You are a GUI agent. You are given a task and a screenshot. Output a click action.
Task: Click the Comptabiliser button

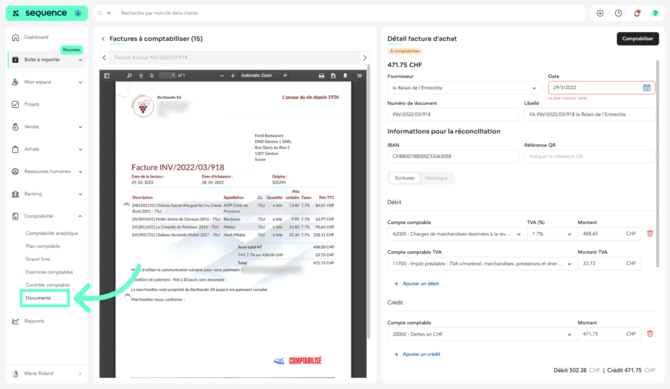coord(638,39)
